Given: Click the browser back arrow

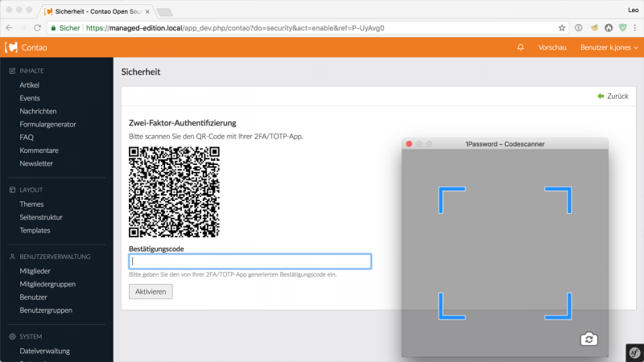Looking at the screenshot, I should pos(10,27).
